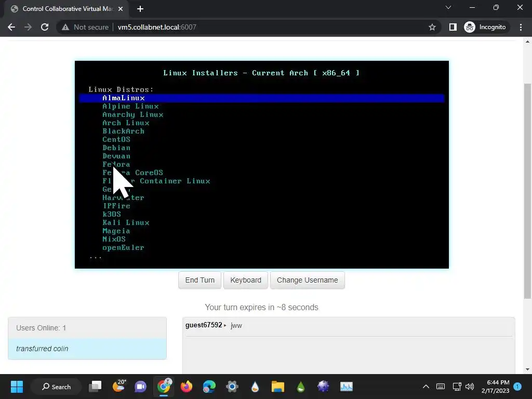Bookmark this page with the star icon
This screenshot has width=532, height=399.
pos(432,27)
